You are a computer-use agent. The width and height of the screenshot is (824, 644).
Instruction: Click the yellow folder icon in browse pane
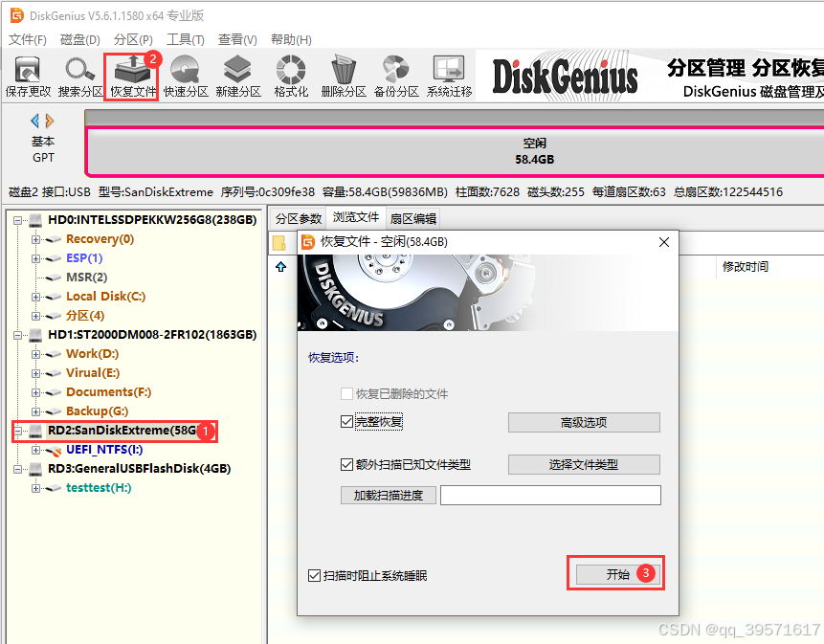click(279, 243)
